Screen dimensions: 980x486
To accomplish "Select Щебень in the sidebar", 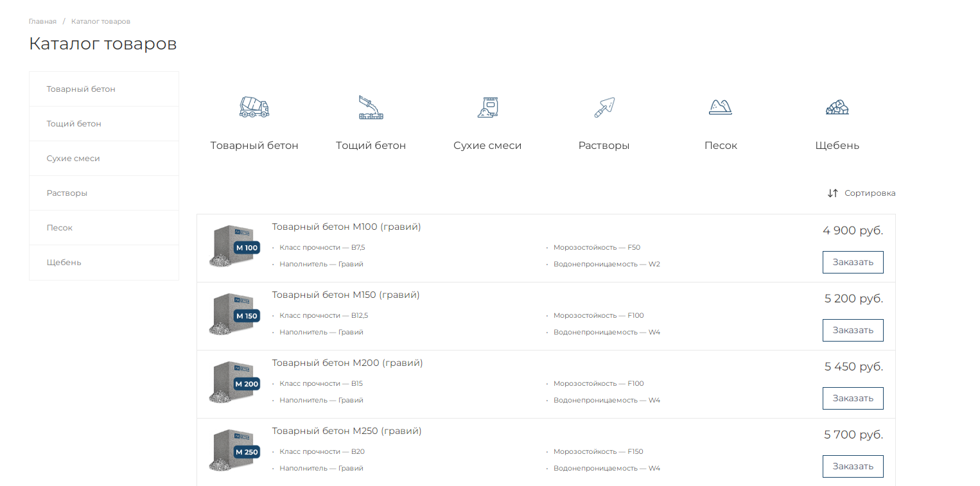I will click(x=104, y=263).
